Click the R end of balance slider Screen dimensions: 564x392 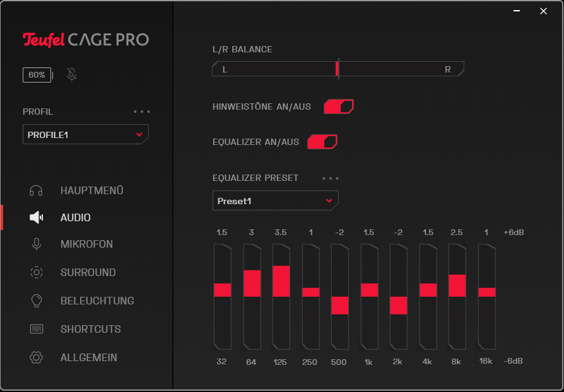coord(448,69)
